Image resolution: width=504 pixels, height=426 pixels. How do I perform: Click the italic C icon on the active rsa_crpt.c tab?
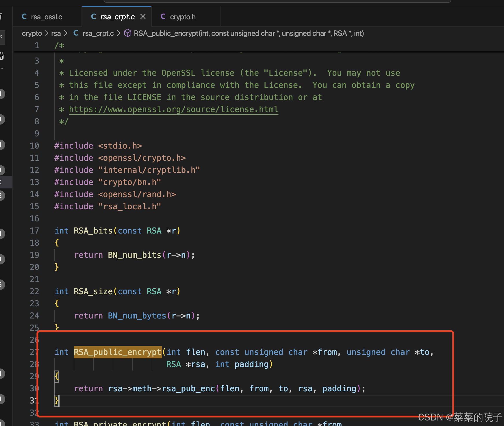93,16
